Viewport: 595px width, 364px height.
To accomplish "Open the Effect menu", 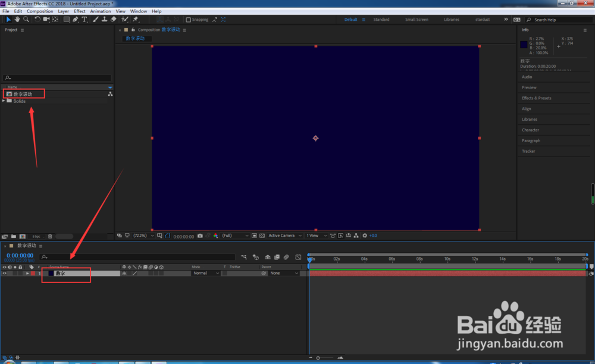I will pos(80,11).
